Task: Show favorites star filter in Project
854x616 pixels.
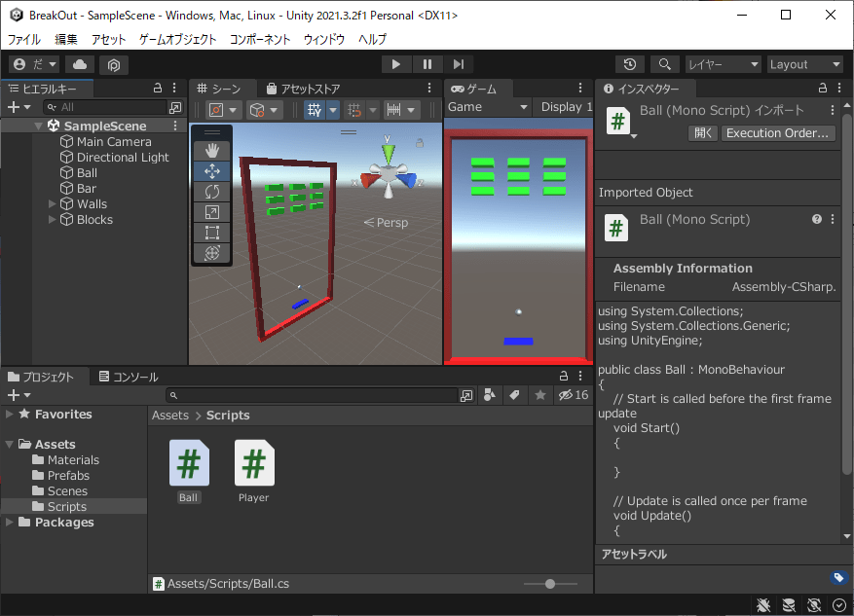Action: pyautogui.click(x=539, y=395)
